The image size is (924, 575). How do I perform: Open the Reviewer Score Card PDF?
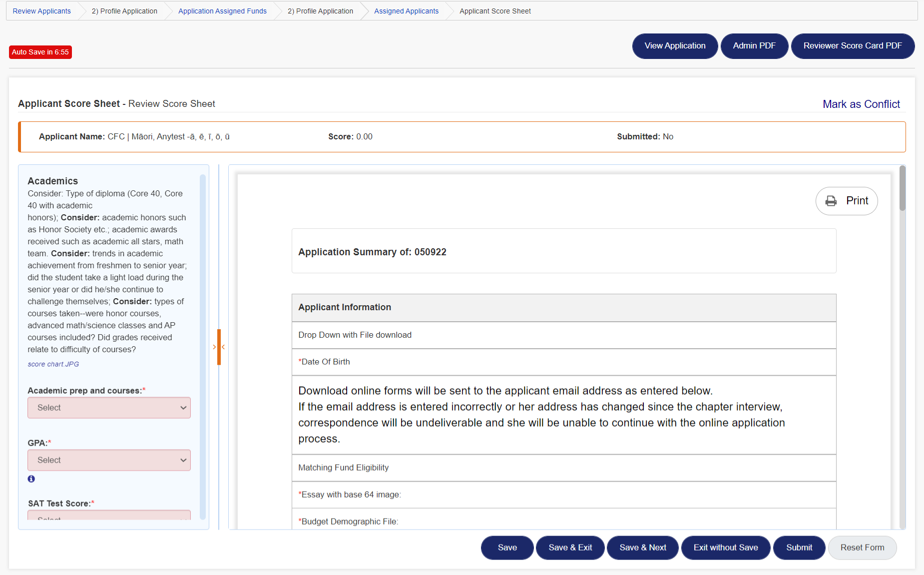(x=853, y=46)
